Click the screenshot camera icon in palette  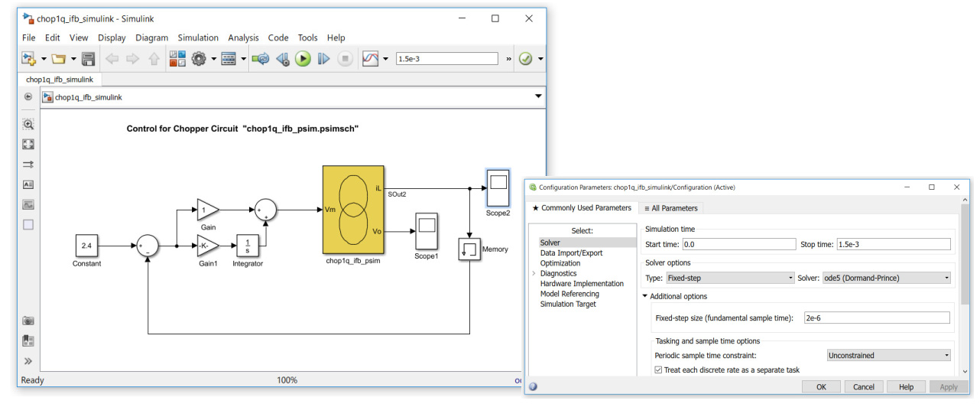coord(28,321)
